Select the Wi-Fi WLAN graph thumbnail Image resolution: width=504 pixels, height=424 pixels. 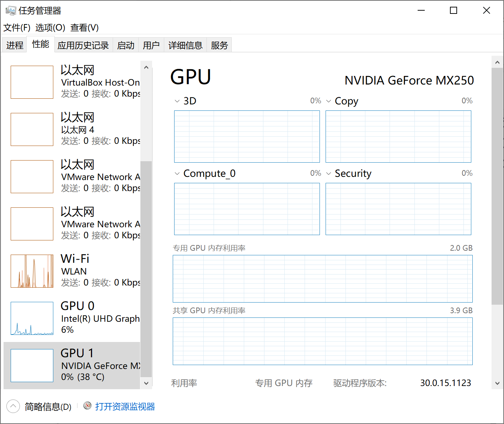coord(32,271)
